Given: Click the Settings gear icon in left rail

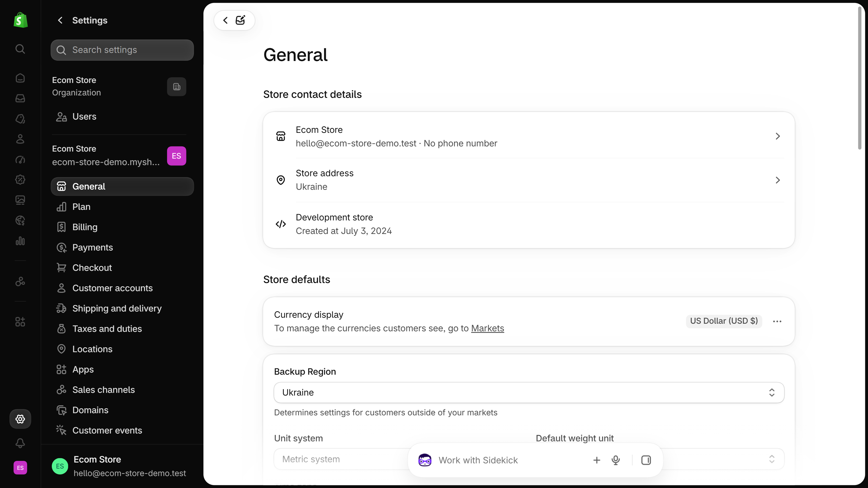Looking at the screenshot, I should tap(20, 419).
